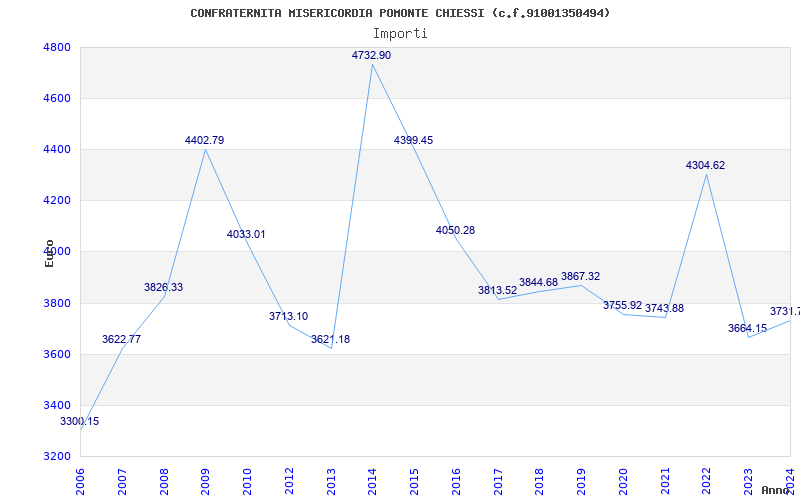800x500 pixels.
Task: Click the 3755.92 data label
Action: (x=622, y=305)
